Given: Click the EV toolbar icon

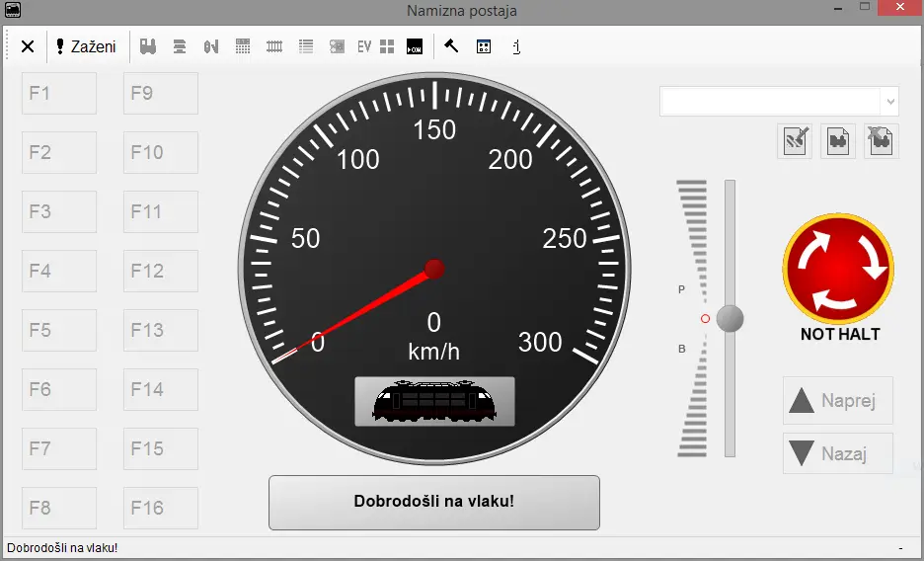Looking at the screenshot, I should tap(364, 46).
